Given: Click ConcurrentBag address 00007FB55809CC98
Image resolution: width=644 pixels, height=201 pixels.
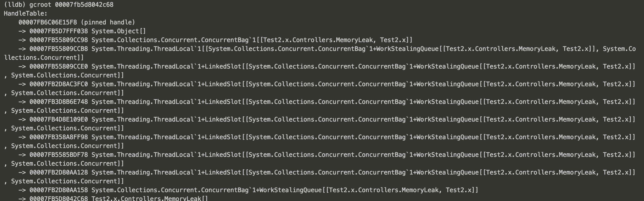Looking at the screenshot, I should 59,40.
